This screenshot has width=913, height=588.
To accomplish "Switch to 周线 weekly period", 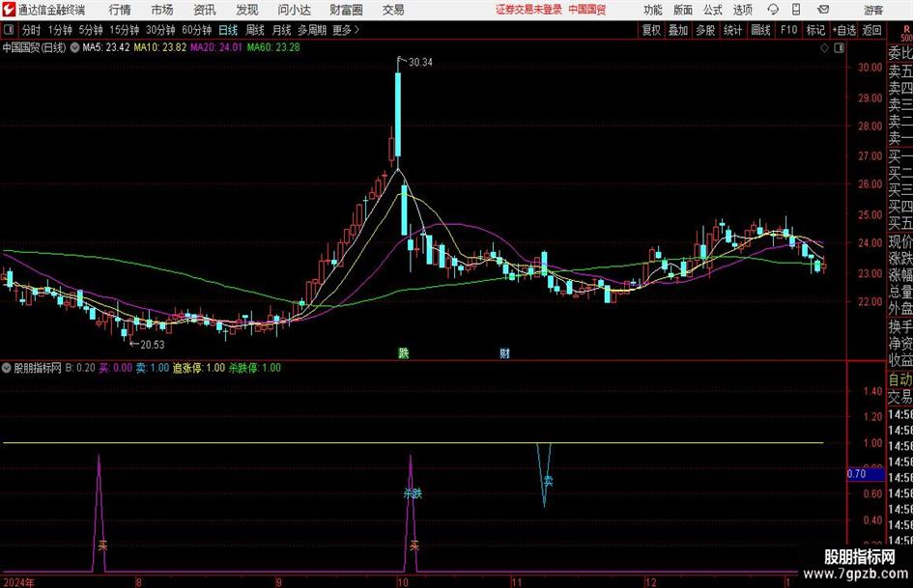I will (255, 30).
